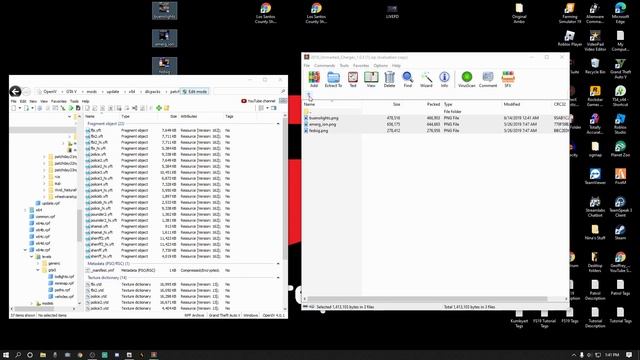Click the Add button in WinRAR toolbar
Screen dimensions: 640x360
314,79
